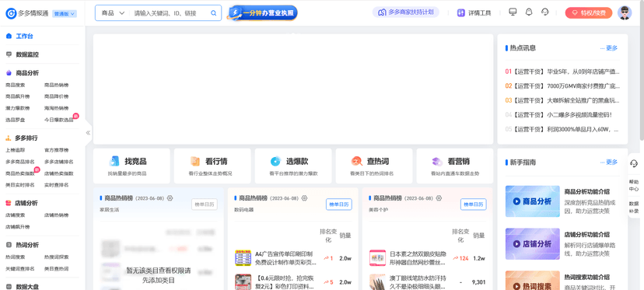Screen dimensions: 644x290
Task: Open notifications bell icon
Action: (x=529, y=12)
